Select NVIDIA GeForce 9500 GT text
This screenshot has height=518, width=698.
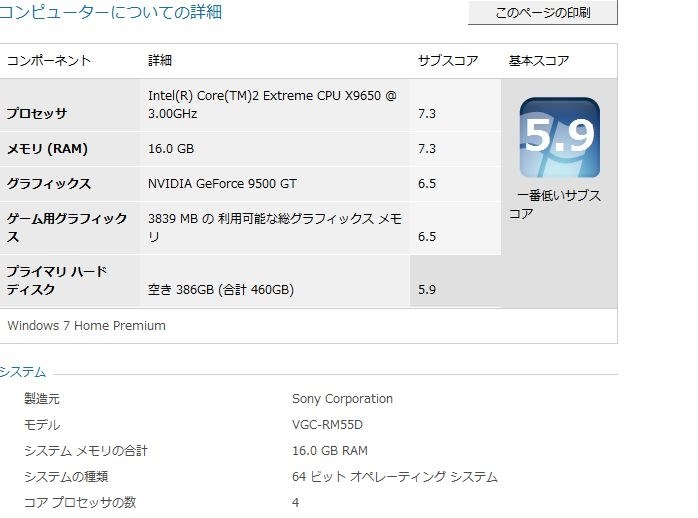pyautogui.click(x=222, y=184)
